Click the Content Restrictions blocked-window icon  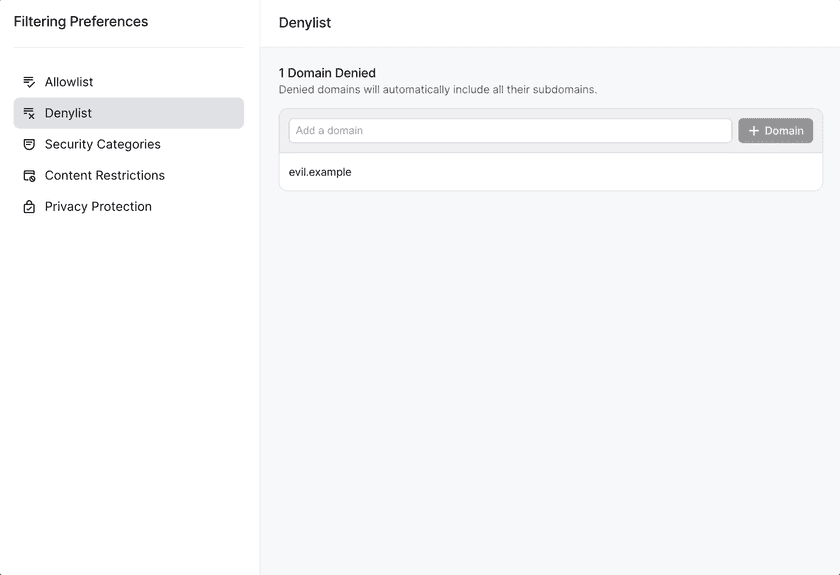coord(29,175)
